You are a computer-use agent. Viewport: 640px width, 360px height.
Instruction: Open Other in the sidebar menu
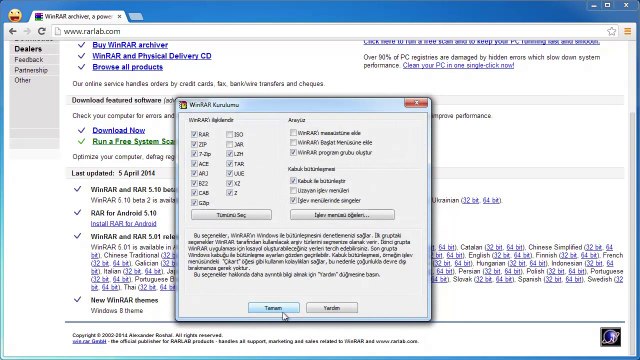point(22,80)
